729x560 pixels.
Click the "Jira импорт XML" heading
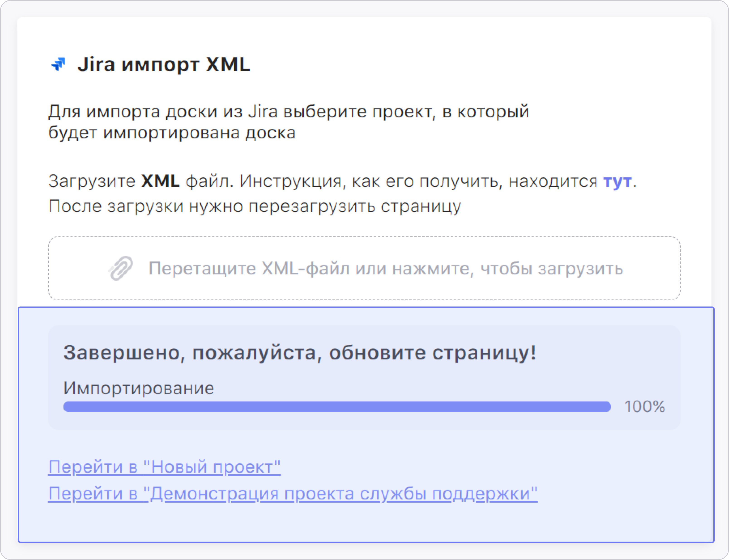(163, 64)
